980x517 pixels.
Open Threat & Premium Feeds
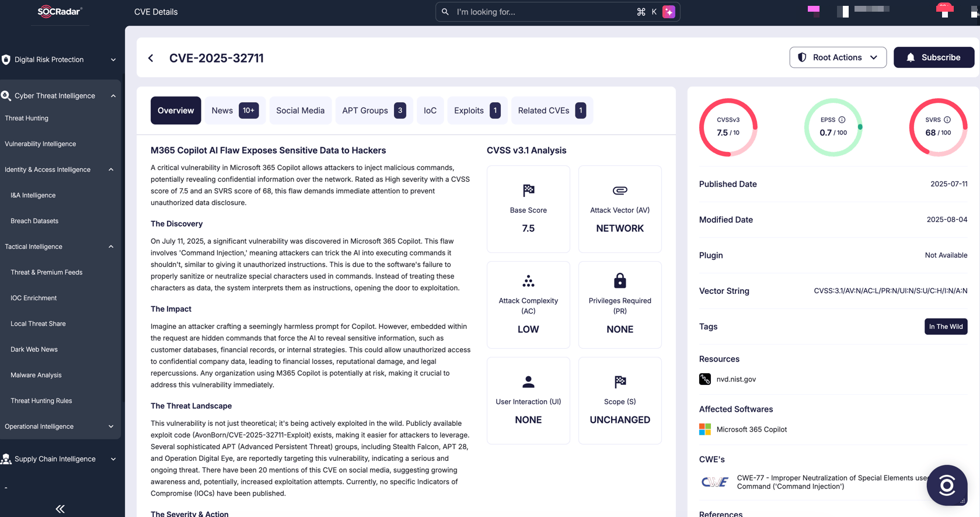click(x=47, y=272)
